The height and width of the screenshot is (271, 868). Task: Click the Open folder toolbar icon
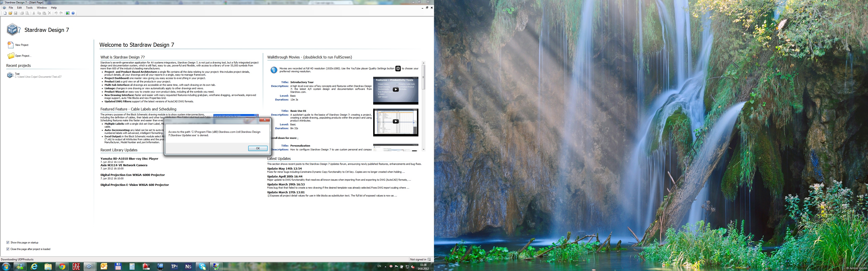[x=10, y=13]
